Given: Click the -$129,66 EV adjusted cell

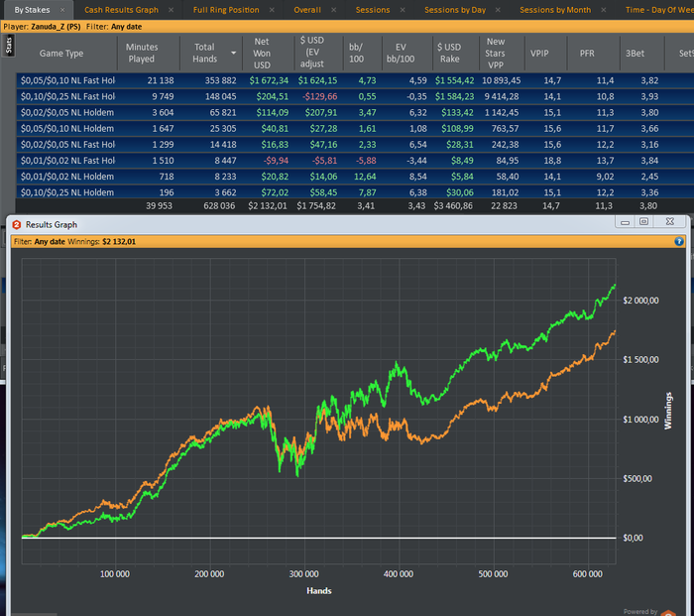Looking at the screenshot, I should click(319, 96).
